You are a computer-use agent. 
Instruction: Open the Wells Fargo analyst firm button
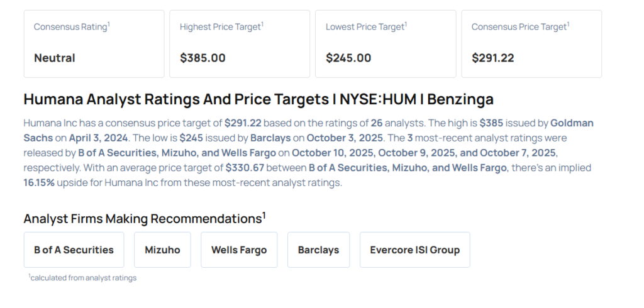(239, 250)
